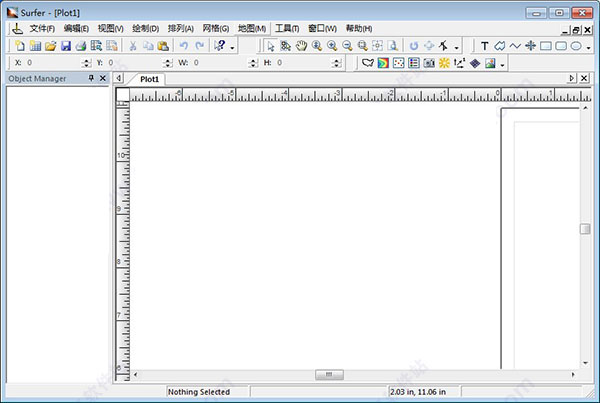Image resolution: width=600 pixels, height=403 pixels.
Task: Select the Rounded Rectangle tool
Action: point(561,46)
